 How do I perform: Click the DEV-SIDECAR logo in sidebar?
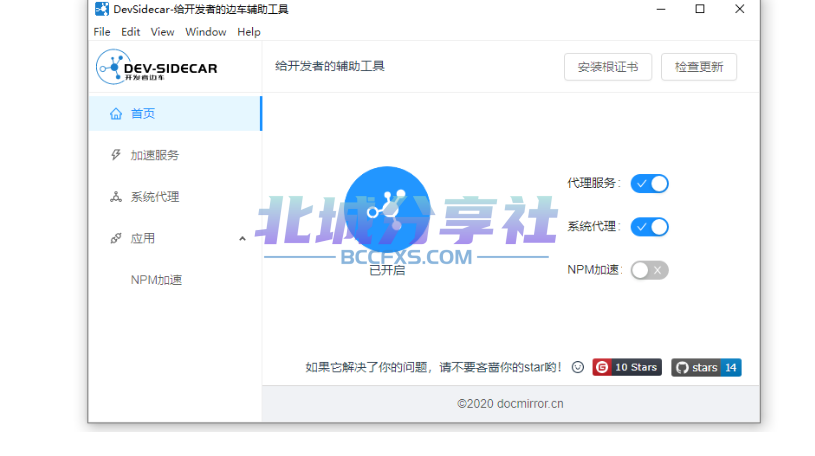pos(156,67)
